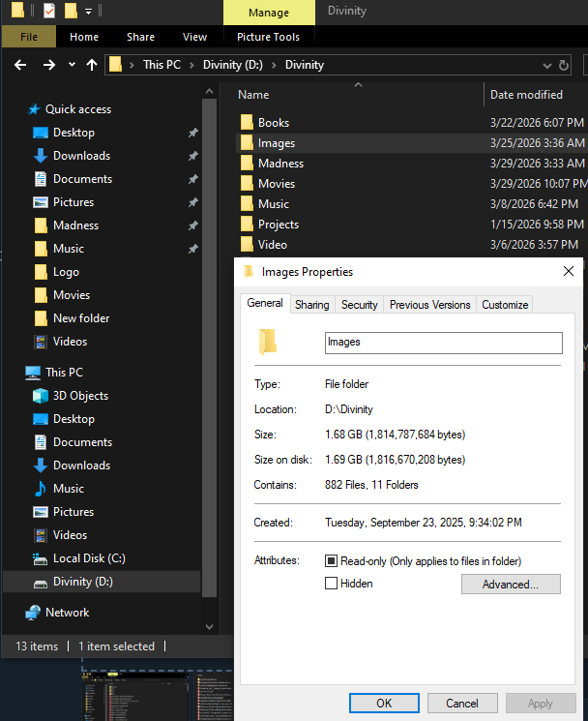Switch to the Home ribbon tab
Viewport: 588px width, 721px height.
click(84, 37)
